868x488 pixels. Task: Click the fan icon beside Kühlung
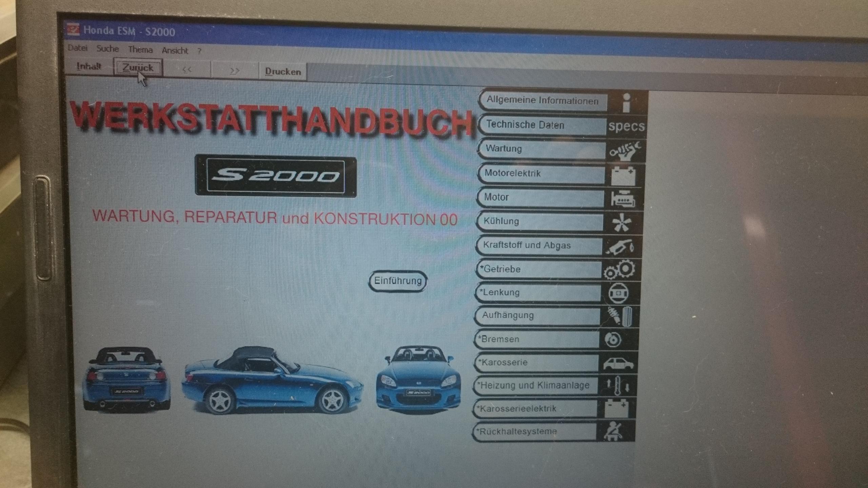622,223
